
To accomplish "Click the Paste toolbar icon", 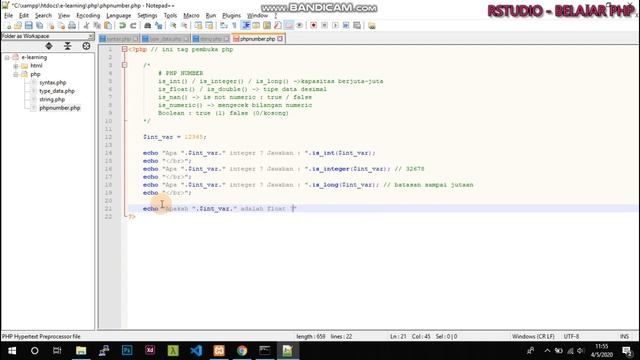I will click(x=108, y=26).
